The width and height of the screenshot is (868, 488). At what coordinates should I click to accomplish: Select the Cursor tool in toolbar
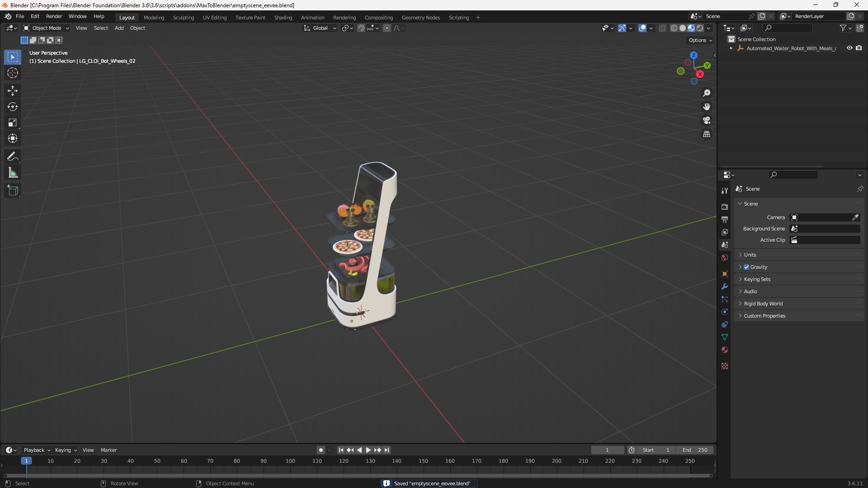tap(13, 73)
